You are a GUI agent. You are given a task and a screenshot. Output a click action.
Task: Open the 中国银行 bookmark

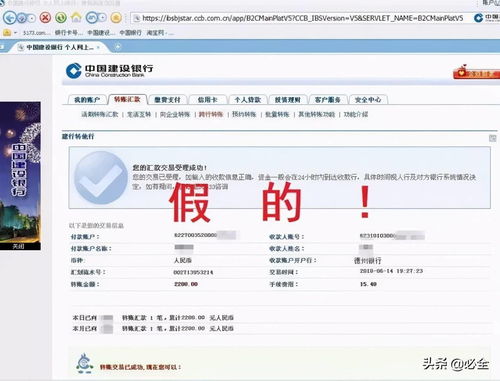tap(131, 33)
